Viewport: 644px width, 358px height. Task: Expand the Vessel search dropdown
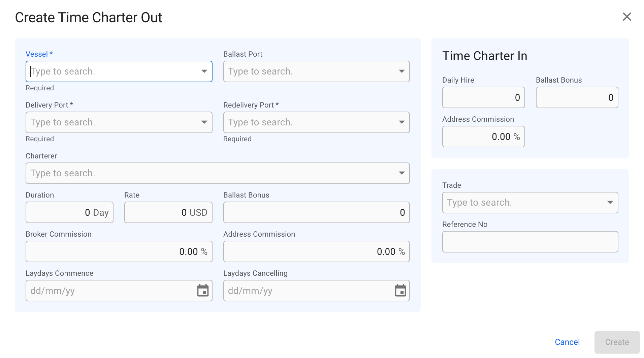click(204, 71)
